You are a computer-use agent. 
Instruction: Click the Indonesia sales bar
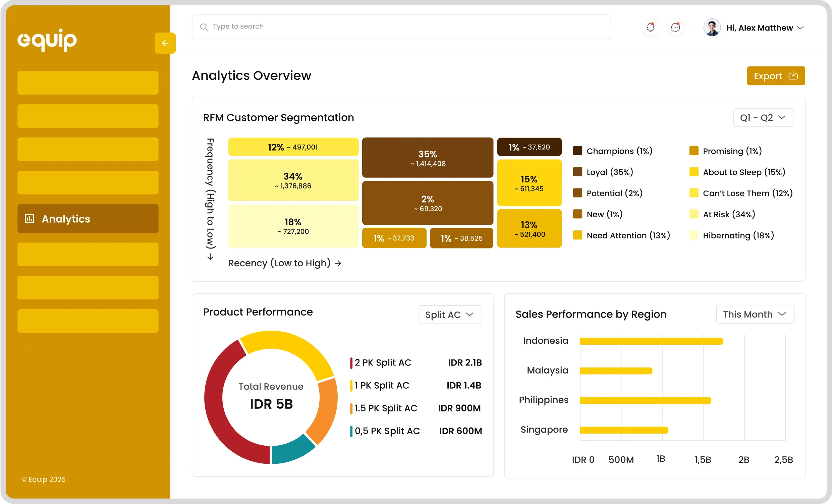tap(651, 341)
